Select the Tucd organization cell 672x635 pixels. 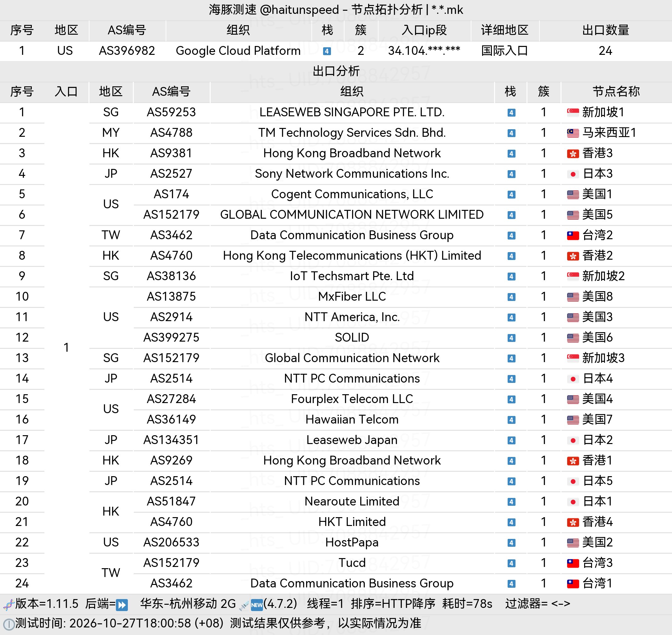(x=352, y=563)
